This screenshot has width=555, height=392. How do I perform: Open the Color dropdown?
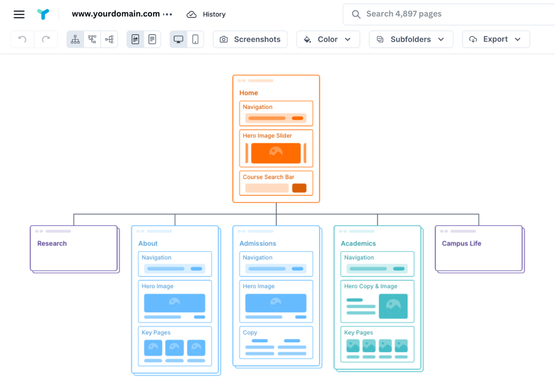(328, 39)
